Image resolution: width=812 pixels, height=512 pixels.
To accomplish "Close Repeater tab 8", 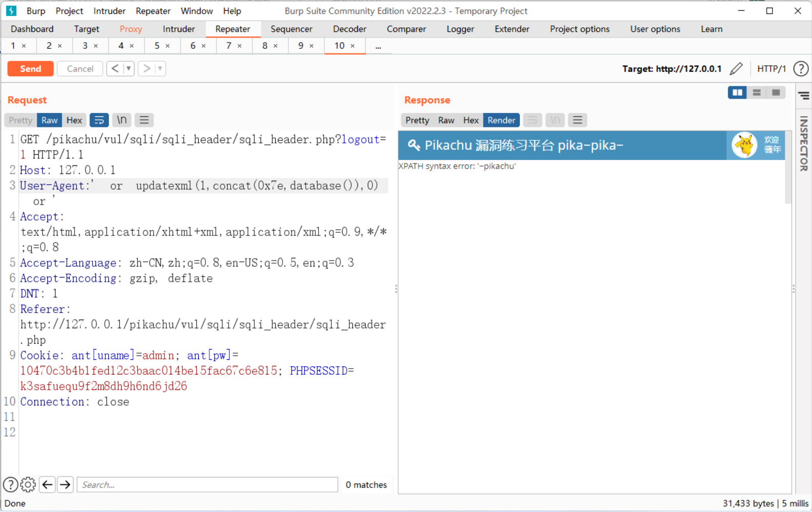I will tap(275, 46).
